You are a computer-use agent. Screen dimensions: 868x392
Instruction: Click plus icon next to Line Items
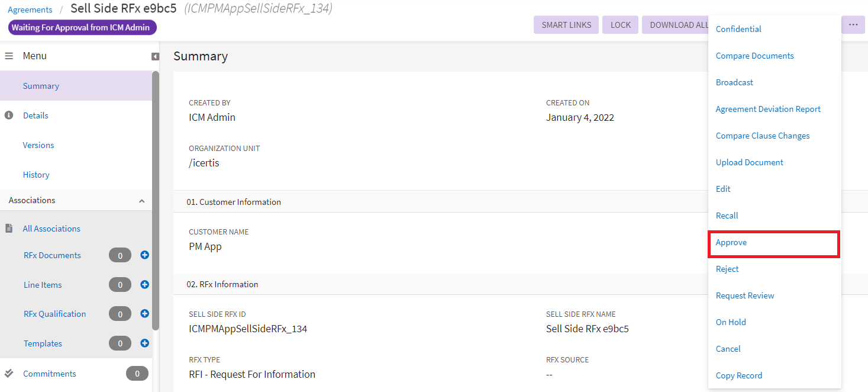[144, 285]
